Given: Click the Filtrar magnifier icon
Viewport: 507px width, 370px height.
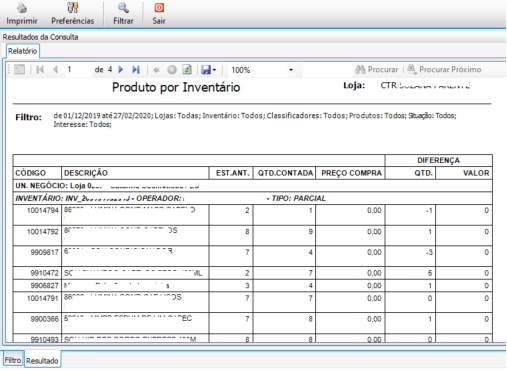Looking at the screenshot, I should click(123, 8).
